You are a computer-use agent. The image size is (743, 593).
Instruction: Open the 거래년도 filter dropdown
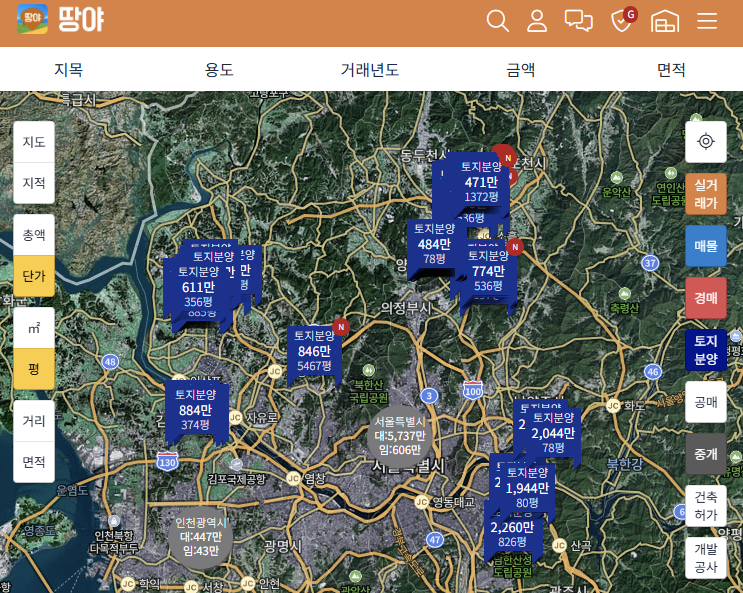tap(370, 70)
